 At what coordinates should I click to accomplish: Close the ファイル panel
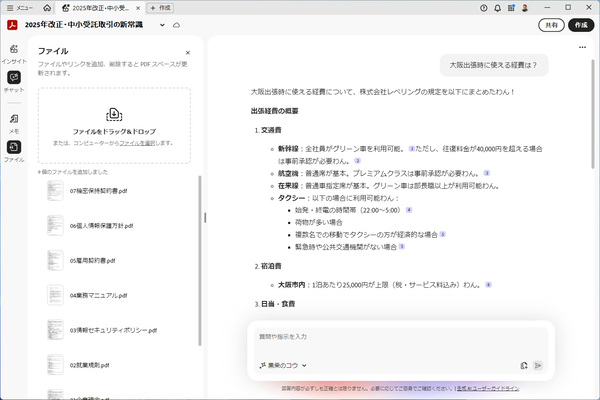pos(187,53)
